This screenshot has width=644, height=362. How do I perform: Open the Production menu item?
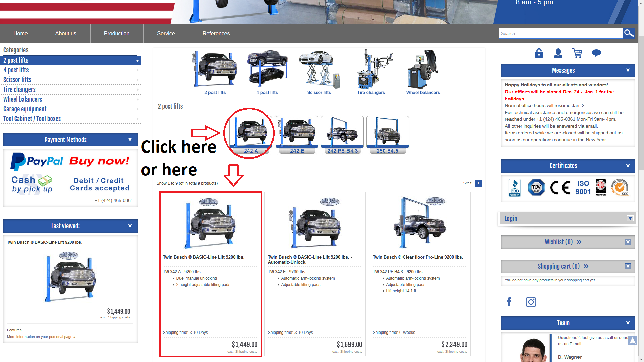117,33
